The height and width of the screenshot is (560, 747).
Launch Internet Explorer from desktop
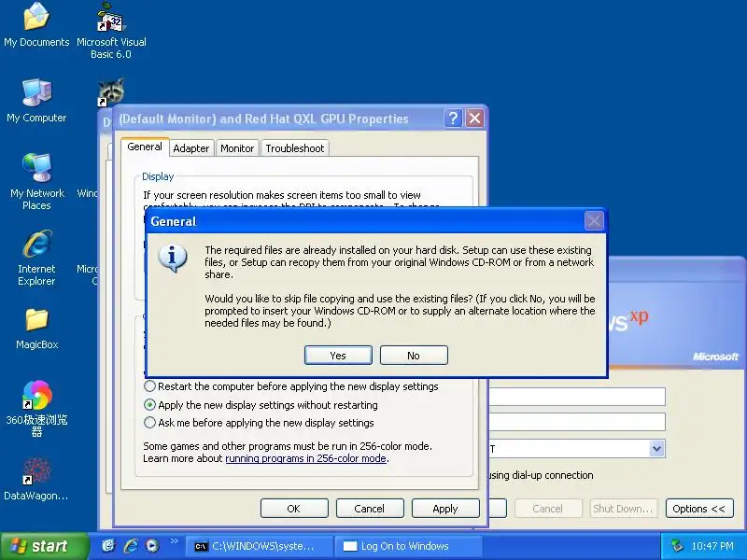click(36, 258)
